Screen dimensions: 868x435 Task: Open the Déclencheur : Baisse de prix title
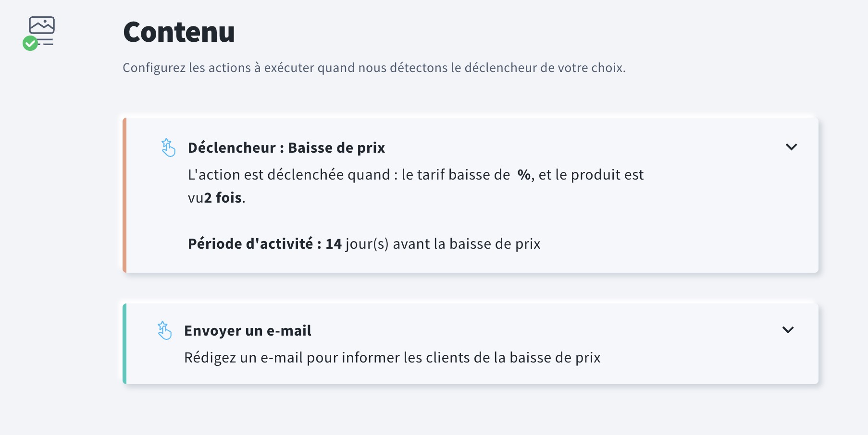[286, 147]
